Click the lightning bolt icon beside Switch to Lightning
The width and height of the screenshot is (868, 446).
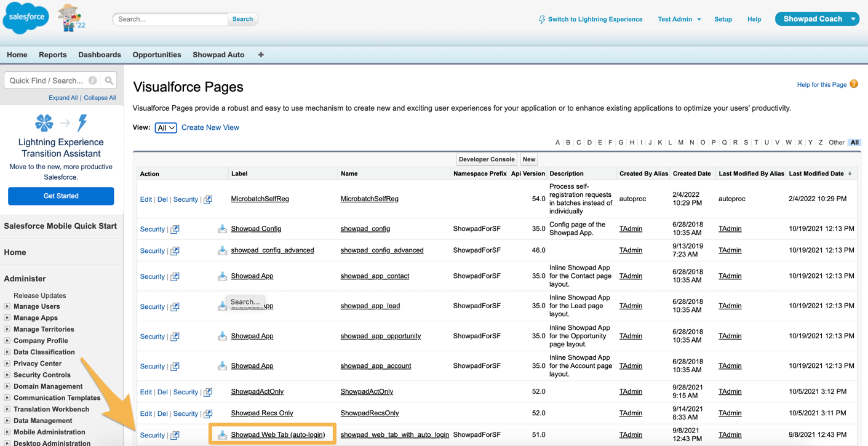coord(542,20)
